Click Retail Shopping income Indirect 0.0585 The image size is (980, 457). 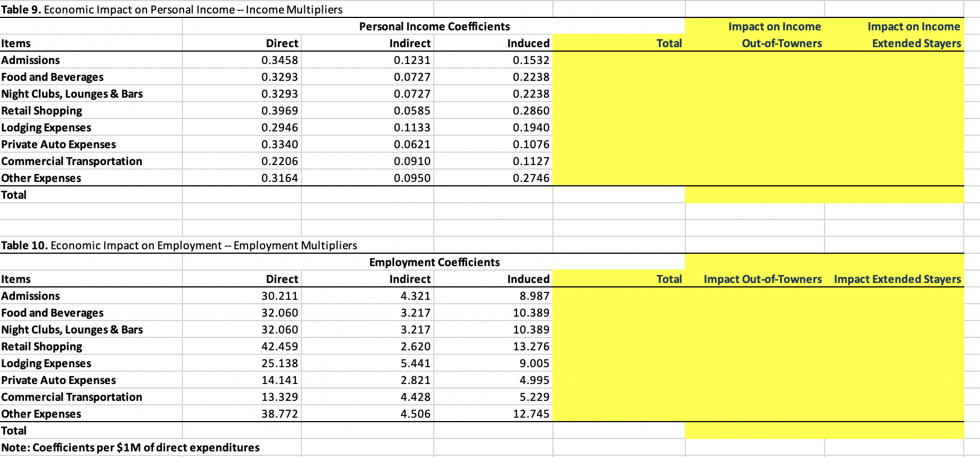412,111
